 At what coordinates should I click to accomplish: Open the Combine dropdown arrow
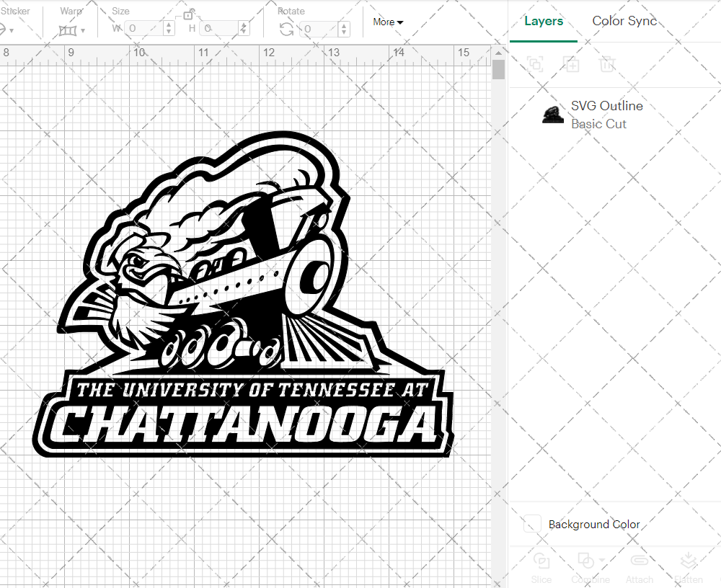tap(602, 560)
